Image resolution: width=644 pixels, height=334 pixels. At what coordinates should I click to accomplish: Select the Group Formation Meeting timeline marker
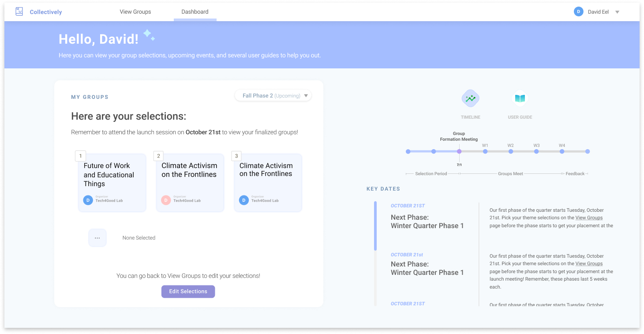[459, 151]
